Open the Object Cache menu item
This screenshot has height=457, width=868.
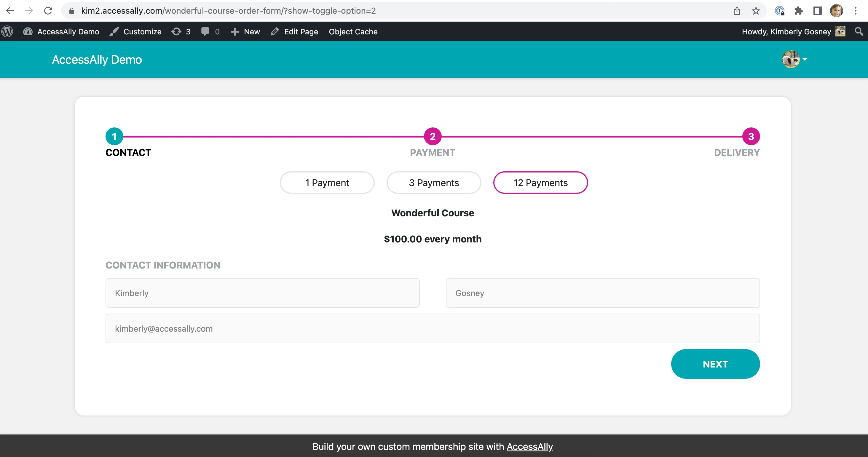coord(353,31)
